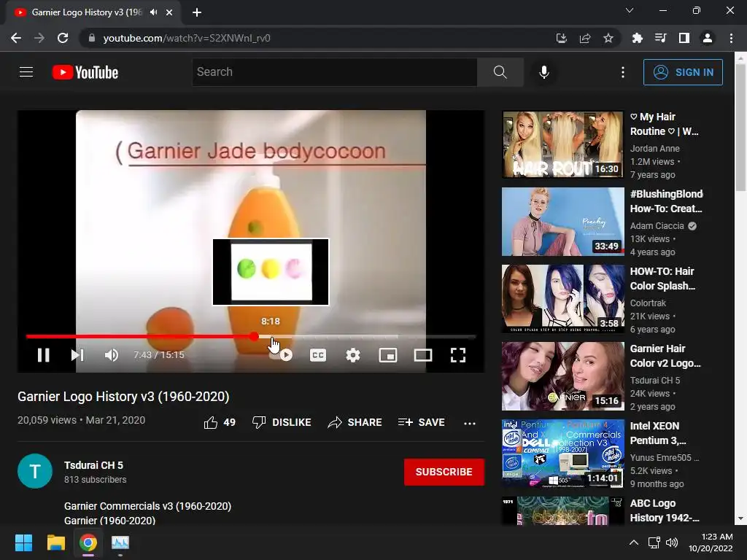Open Chrome profile icon
The height and width of the screenshot is (560, 747).
pyautogui.click(x=708, y=38)
